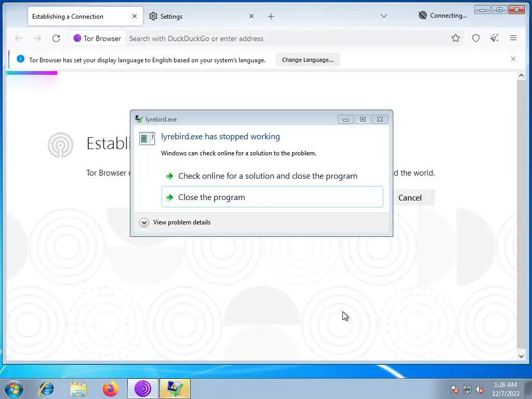This screenshot has width=532, height=399.
Task: Open the list all tabs dropdown chevron
Action: pyautogui.click(x=384, y=16)
